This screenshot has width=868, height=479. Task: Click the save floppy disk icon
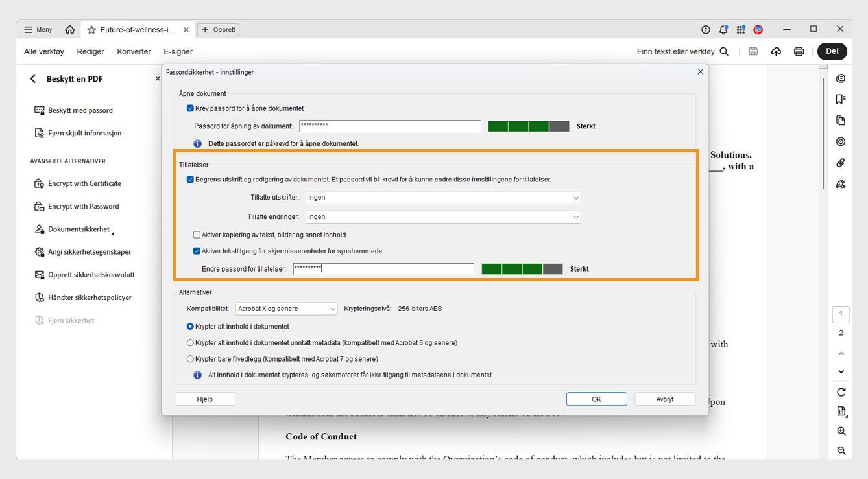click(x=753, y=52)
